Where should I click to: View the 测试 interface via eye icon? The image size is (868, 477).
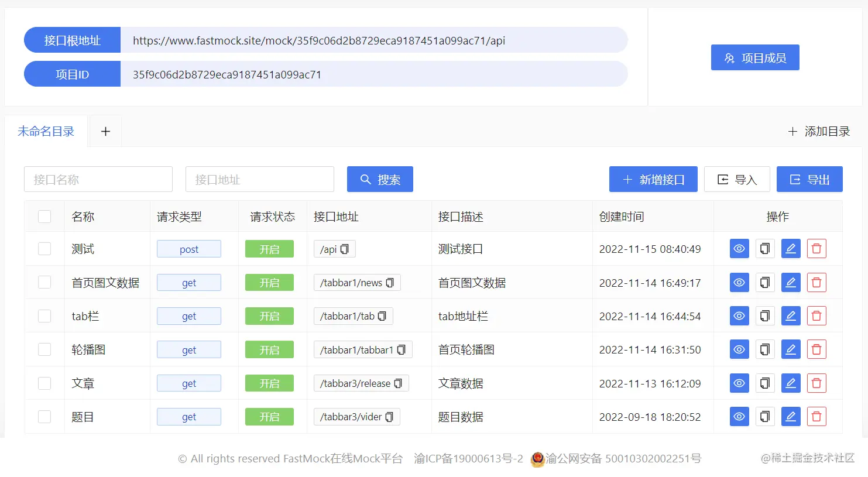click(739, 249)
